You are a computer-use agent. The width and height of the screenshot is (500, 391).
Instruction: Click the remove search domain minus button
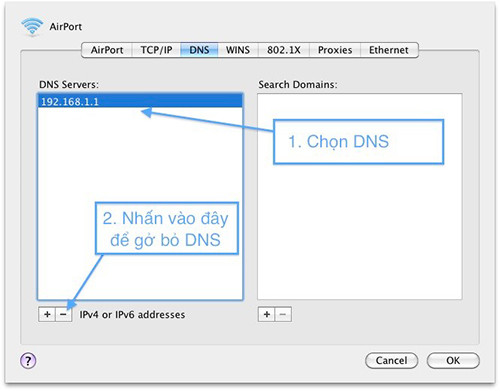283,314
